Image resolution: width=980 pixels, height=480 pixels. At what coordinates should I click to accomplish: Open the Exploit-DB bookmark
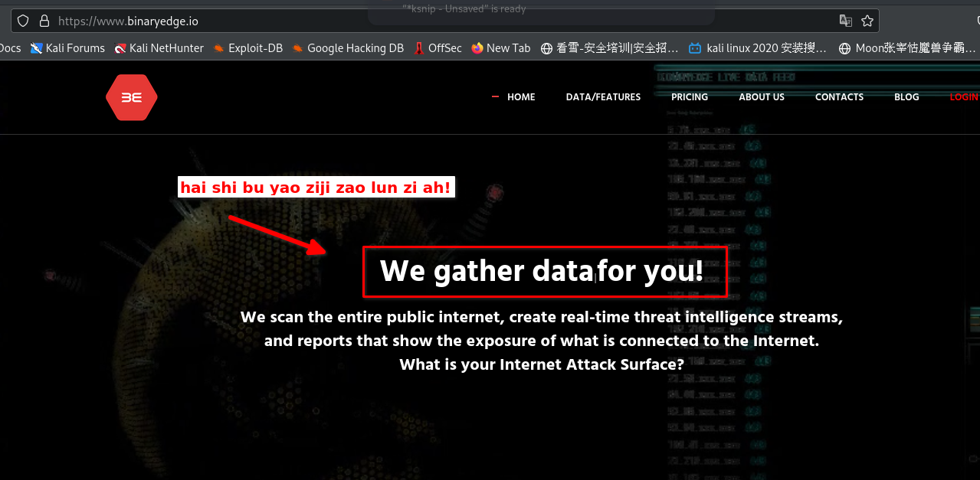[248, 48]
